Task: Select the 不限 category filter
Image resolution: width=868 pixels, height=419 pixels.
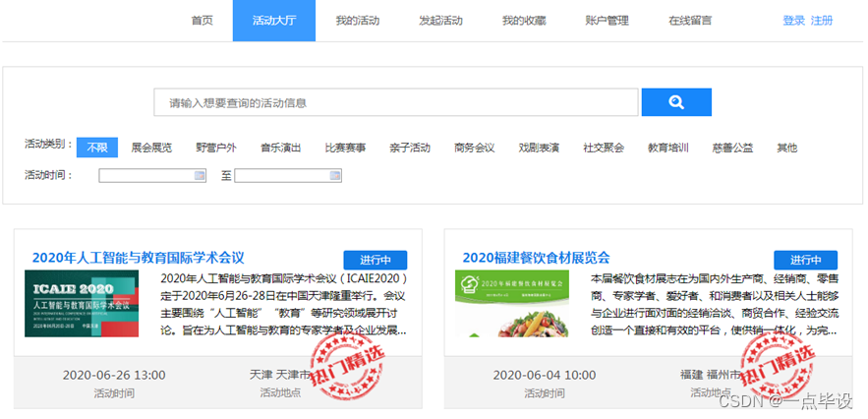Action: click(97, 148)
